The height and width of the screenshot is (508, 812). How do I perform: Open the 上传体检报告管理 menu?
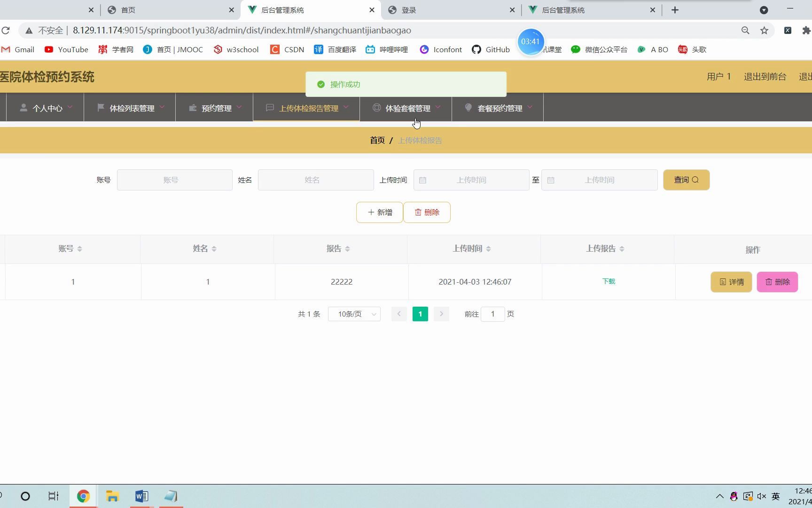click(x=306, y=108)
